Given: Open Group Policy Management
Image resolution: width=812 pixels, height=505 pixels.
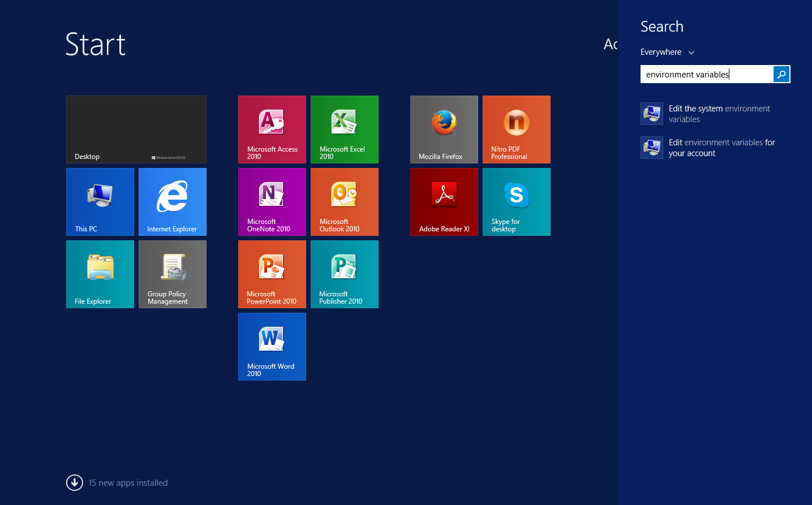Looking at the screenshot, I should [173, 274].
